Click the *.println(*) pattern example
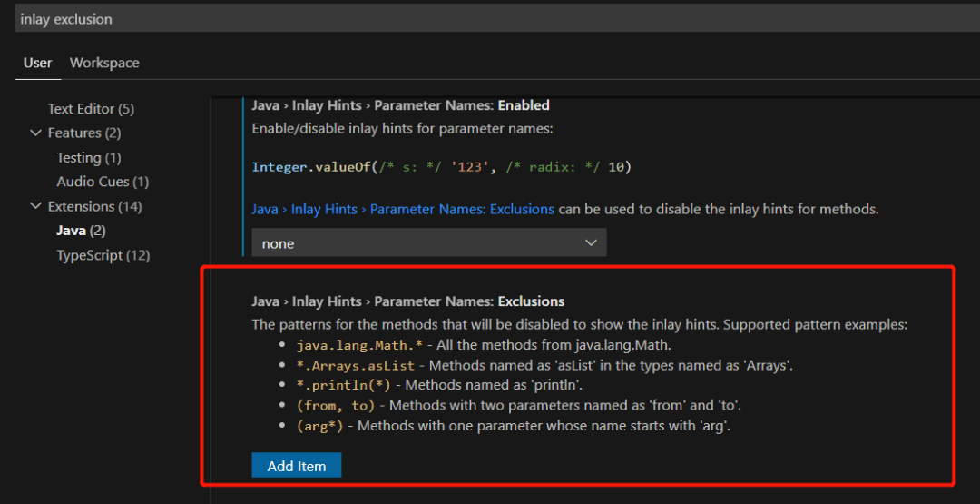This screenshot has width=980, height=504. [344, 385]
